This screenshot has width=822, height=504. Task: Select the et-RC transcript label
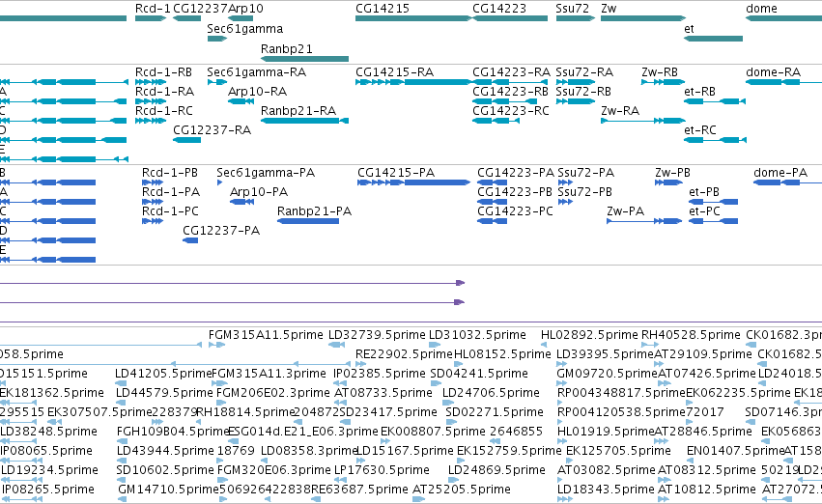pos(700,130)
